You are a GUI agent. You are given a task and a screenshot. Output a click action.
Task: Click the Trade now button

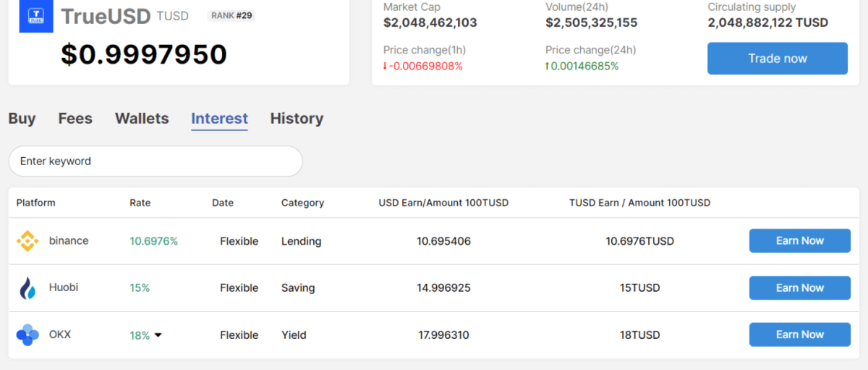tap(778, 59)
